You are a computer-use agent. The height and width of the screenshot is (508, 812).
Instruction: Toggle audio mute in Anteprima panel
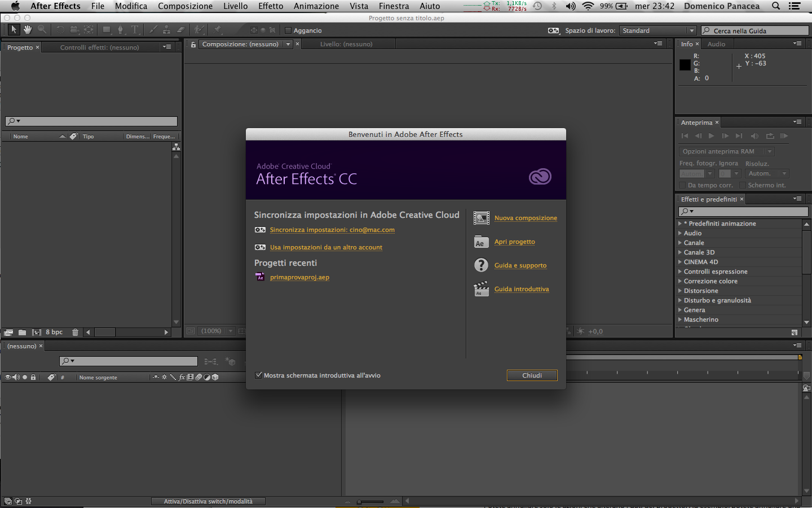pos(754,136)
